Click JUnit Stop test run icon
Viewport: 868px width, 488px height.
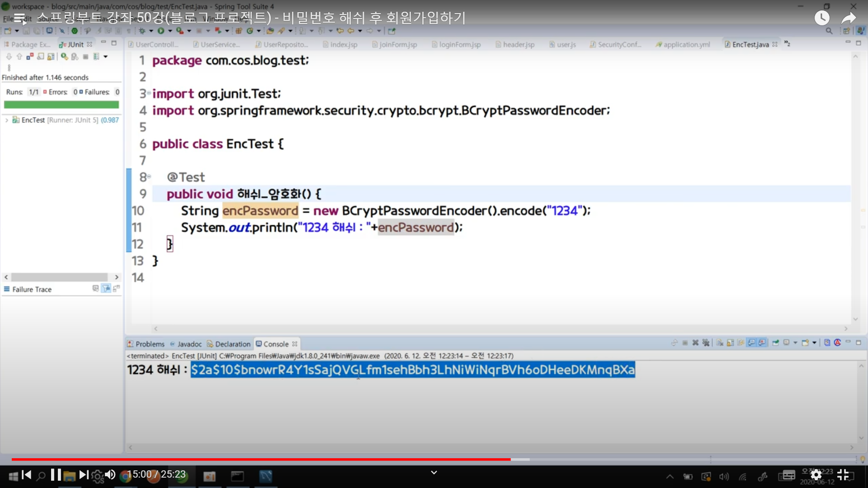(x=85, y=56)
